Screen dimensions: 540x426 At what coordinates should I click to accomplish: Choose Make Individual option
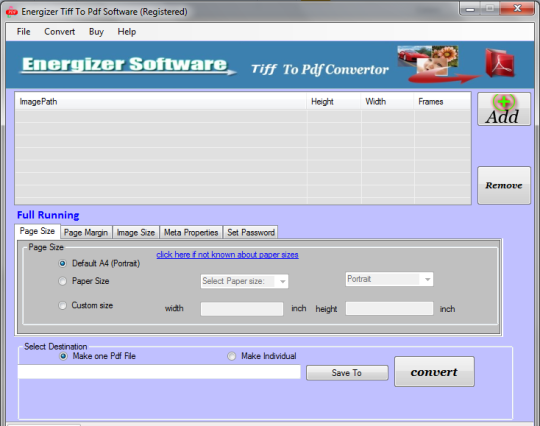232,356
